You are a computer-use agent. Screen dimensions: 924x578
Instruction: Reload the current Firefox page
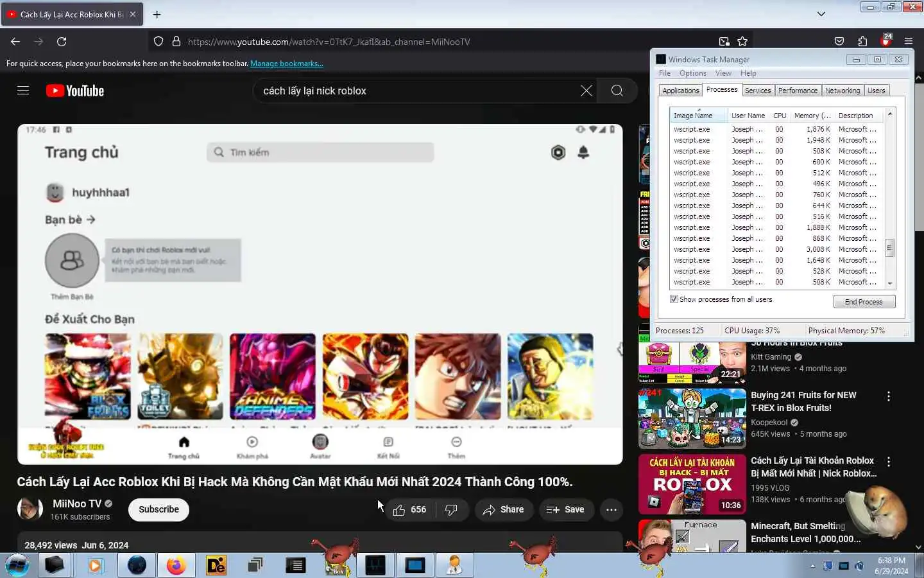pyautogui.click(x=62, y=42)
